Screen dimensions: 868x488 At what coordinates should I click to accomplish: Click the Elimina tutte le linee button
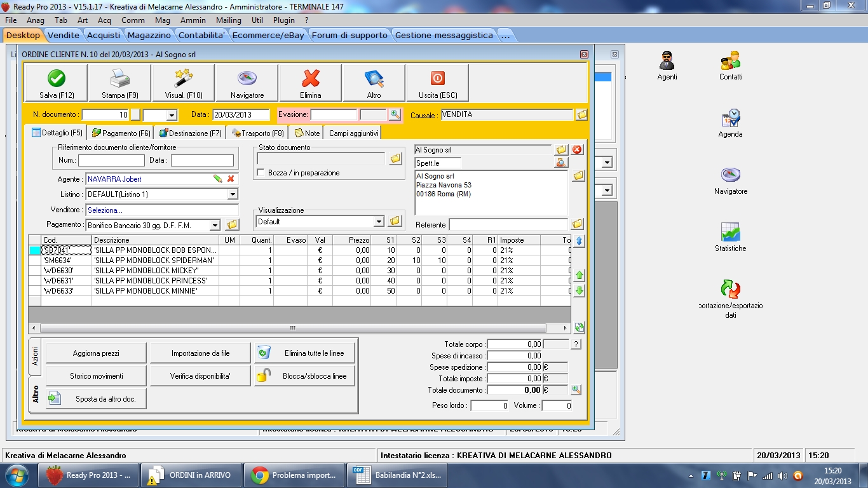305,353
